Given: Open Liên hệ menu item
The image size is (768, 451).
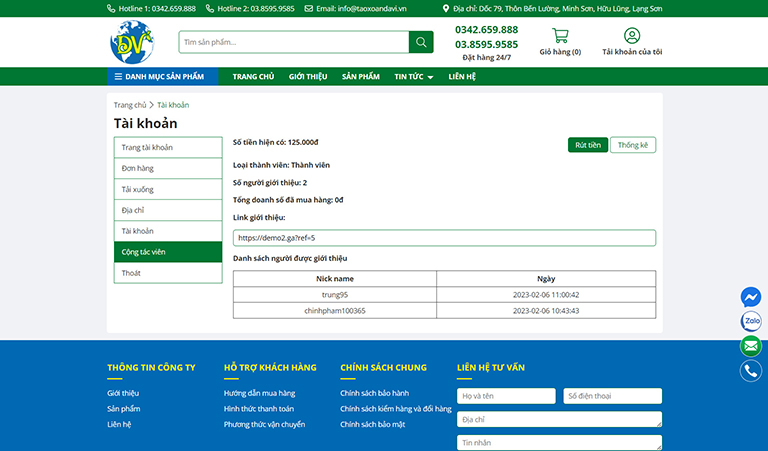Looking at the screenshot, I should (x=462, y=76).
